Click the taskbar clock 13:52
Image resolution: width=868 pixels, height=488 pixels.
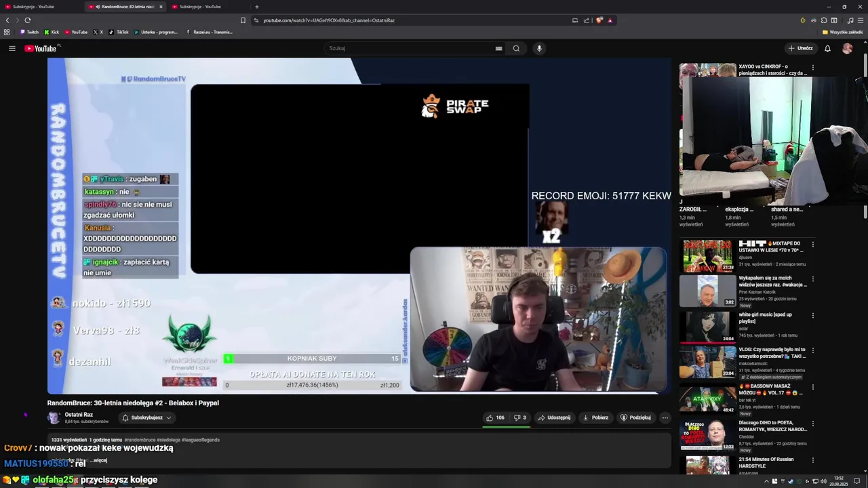(839, 481)
